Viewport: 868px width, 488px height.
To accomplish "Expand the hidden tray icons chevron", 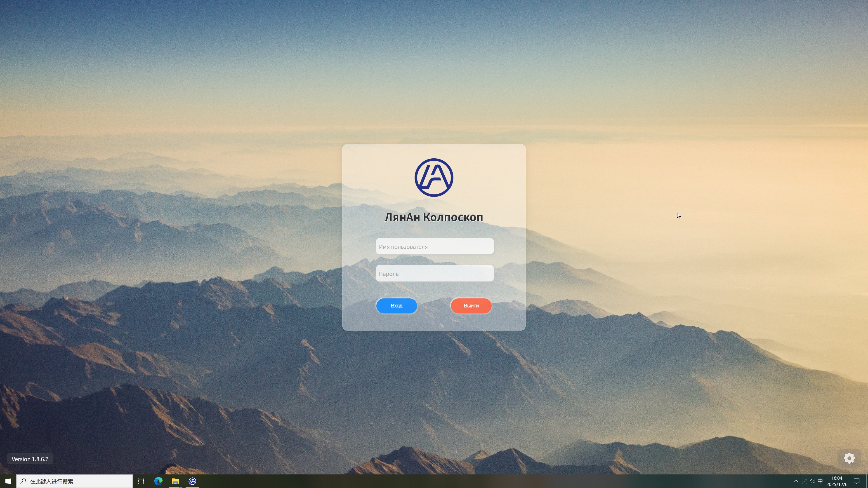I will tap(796, 481).
